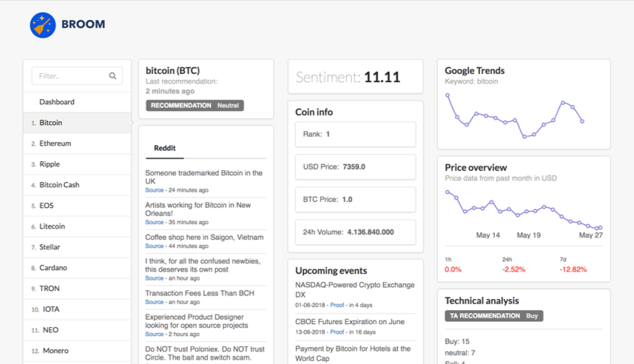The image size is (634, 364).
Task: Click the event 'NASDAQ-Powered Crypto Exchange DX'
Action: point(355,289)
